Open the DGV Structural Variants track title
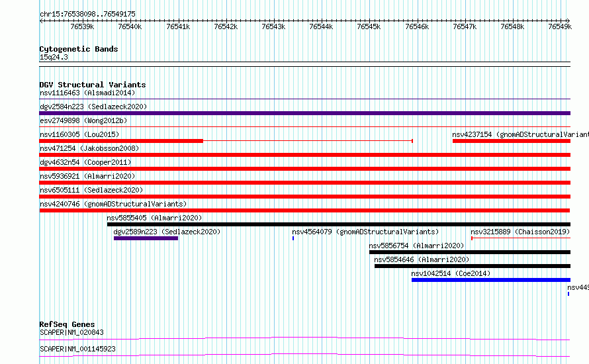 pyautogui.click(x=93, y=85)
